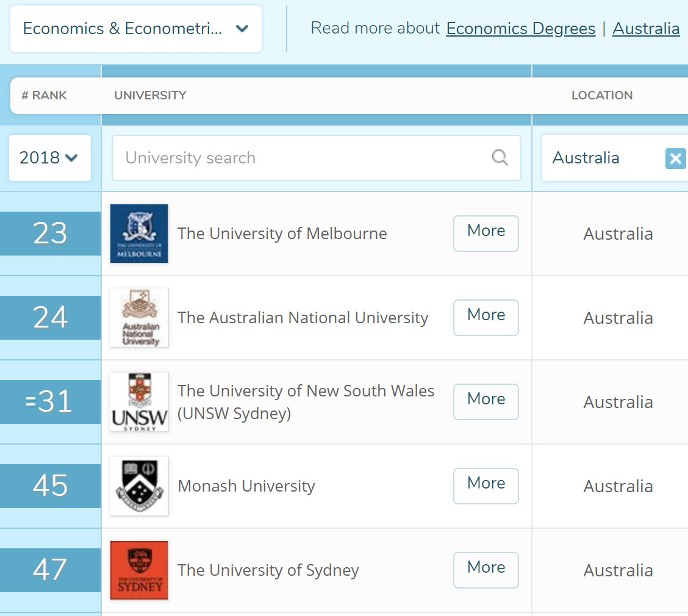Image resolution: width=688 pixels, height=616 pixels.
Task: Click the 'Read more about' text
Action: pos(375,28)
